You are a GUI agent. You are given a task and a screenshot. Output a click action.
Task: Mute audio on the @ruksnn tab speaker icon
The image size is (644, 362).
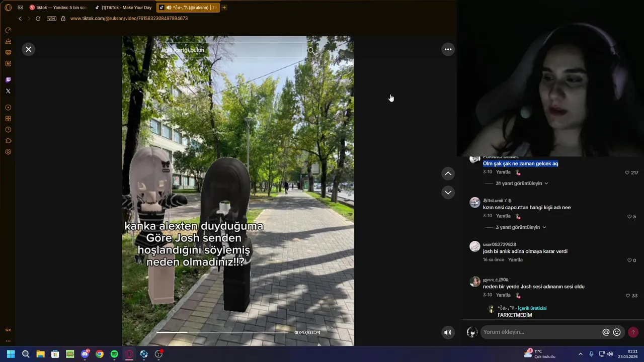coord(169,8)
